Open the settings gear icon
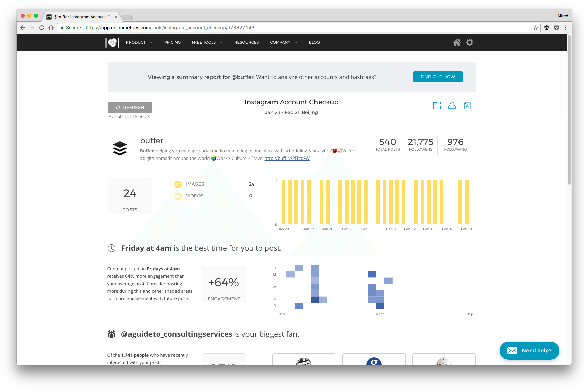This screenshot has height=390, width=588. [470, 42]
